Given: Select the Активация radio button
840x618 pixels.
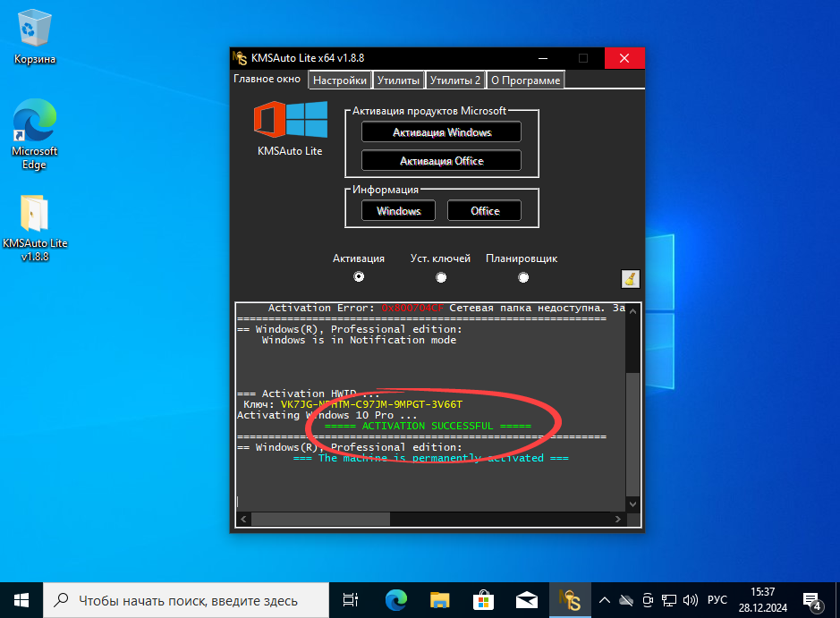Looking at the screenshot, I should (359, 277).
